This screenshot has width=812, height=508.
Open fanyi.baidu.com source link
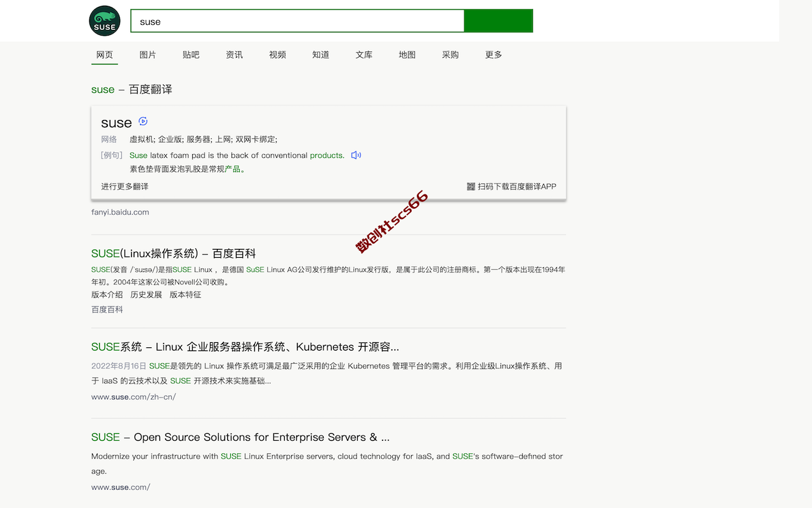coord(120,212)
